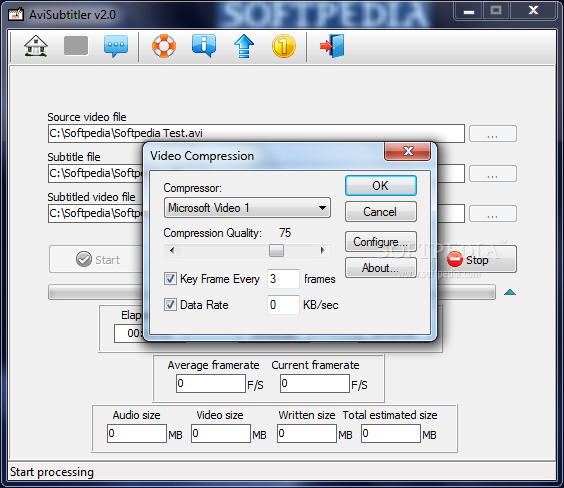The width and height of the screenshot is (564, 488).
Task: Click the gold coin donate icon
Action: click(x=284, y=46)
